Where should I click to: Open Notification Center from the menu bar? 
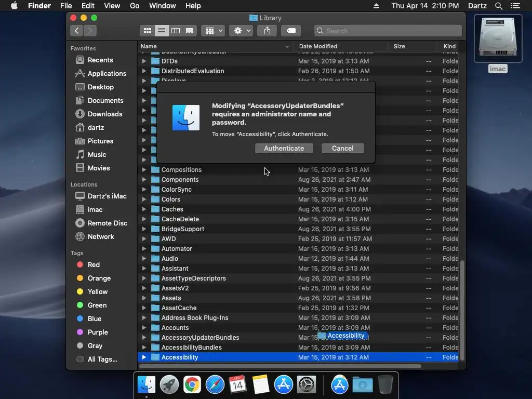(515, 6)
